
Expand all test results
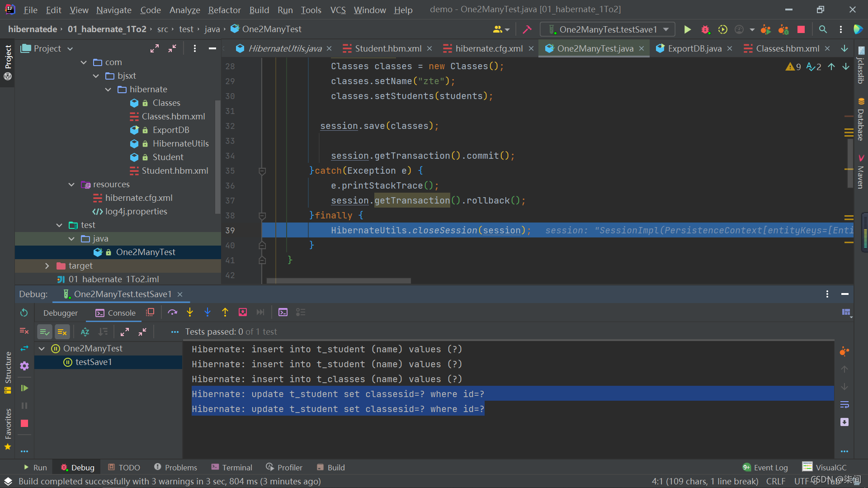[x=125, y=332]
